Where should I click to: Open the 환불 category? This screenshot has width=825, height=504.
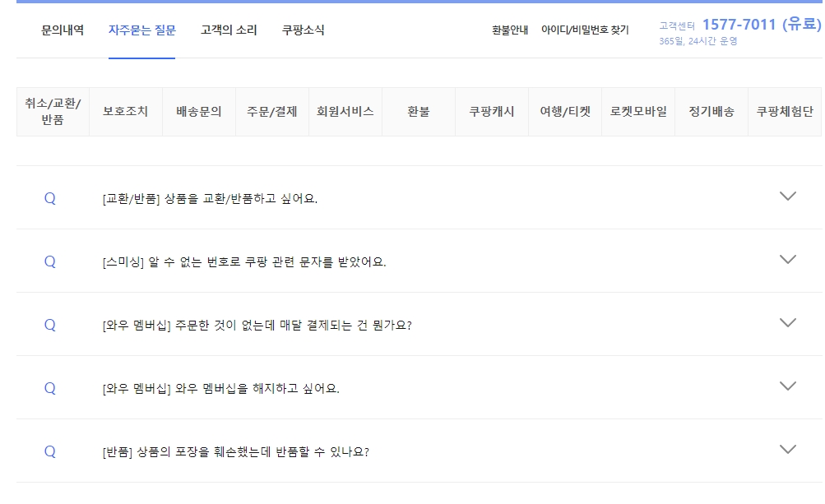point(419,112)
